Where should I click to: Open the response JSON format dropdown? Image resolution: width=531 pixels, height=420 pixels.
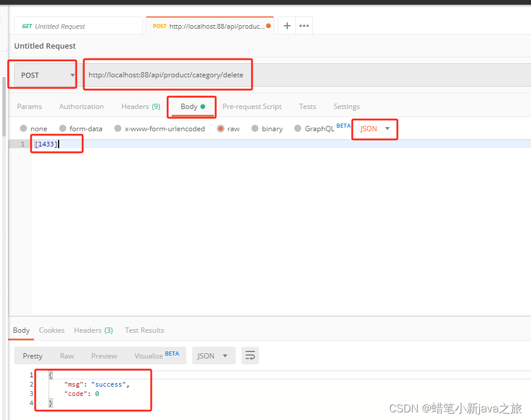click(214, 356)
